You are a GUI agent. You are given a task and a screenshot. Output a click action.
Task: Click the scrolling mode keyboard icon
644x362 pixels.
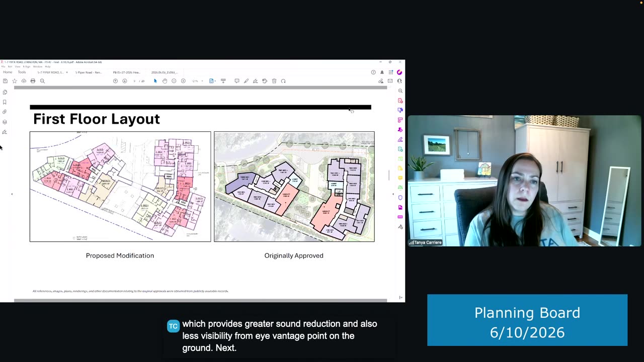tap(223, 81)
